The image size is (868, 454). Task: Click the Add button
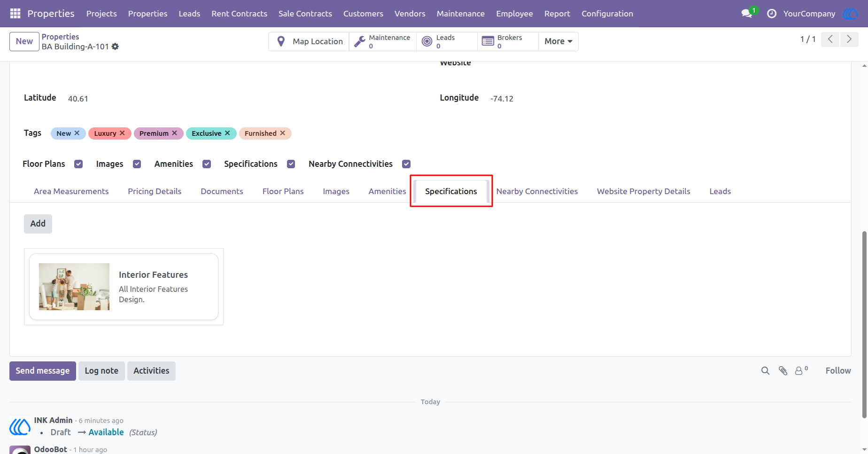point(38,224)
